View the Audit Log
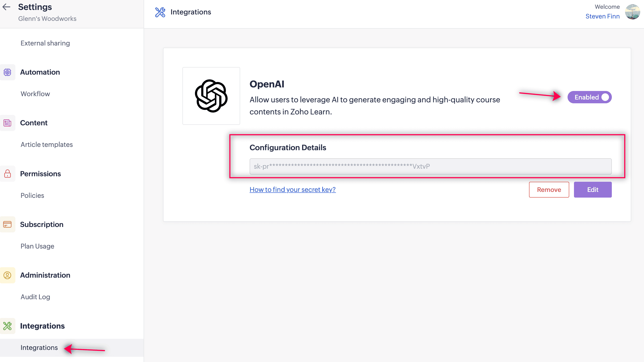 [x=35, y=297]
